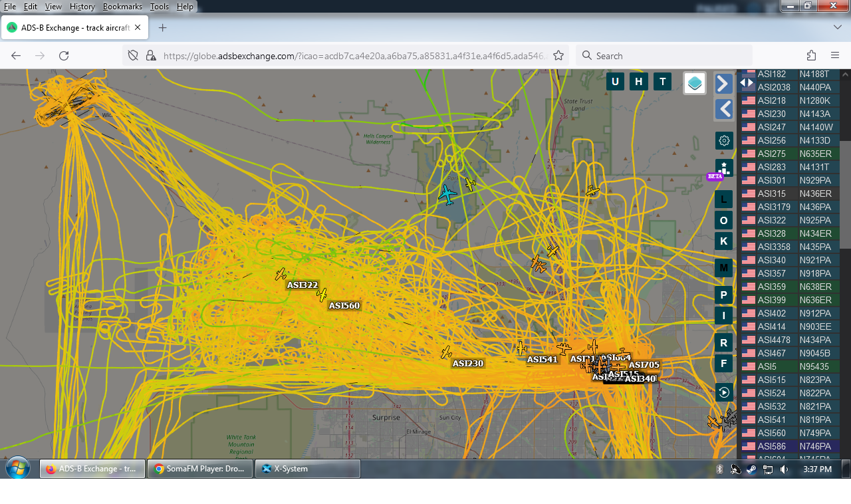The image size is (851, 504).
Task: Open the Windows Start menu
Action: 18,469
